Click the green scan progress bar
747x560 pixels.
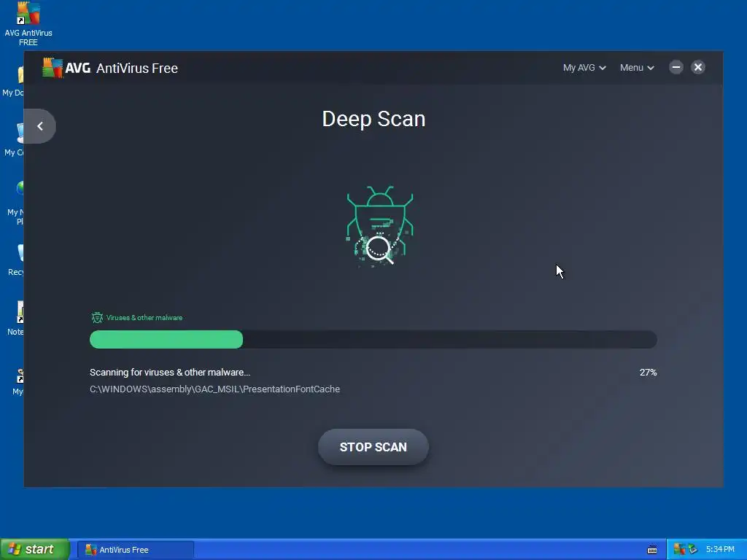[x=373, y=340]
